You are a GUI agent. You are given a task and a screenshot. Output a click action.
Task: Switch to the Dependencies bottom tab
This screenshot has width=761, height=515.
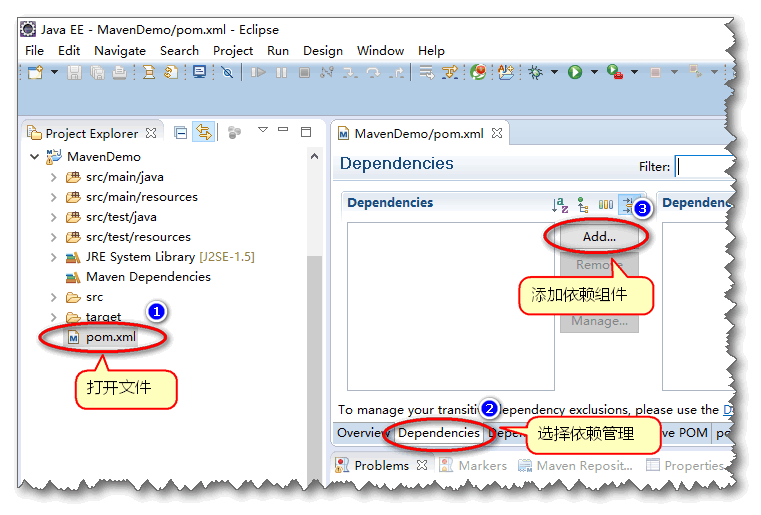(x=439, y=432)
